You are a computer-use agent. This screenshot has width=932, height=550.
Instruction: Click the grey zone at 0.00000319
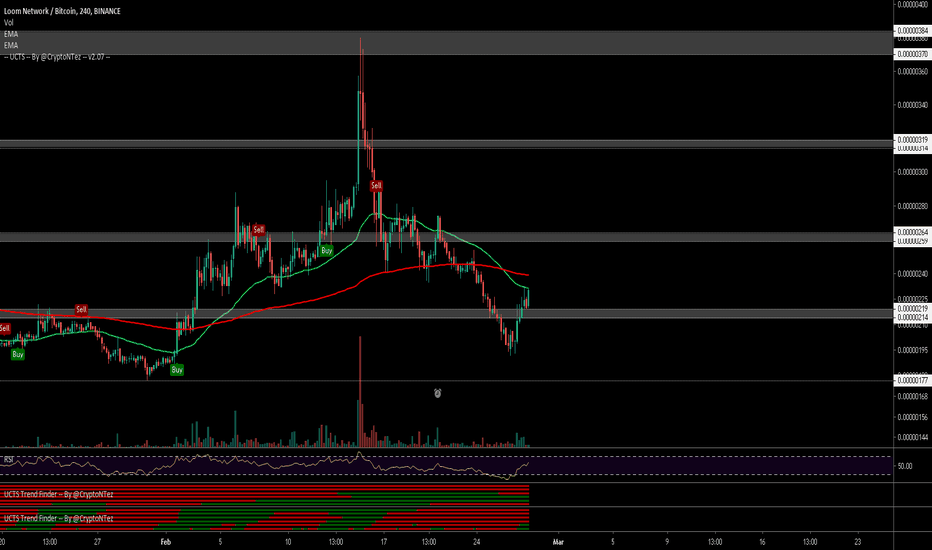click(446, 143)
